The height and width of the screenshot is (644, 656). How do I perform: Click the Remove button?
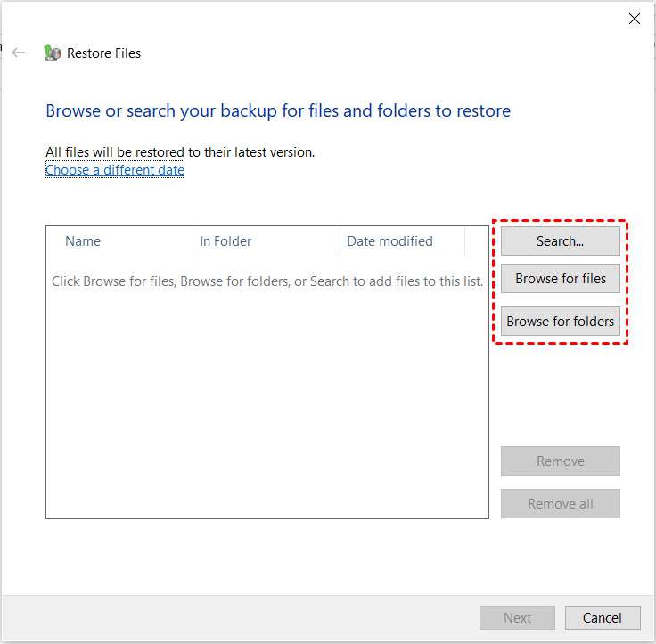(561, 461)
